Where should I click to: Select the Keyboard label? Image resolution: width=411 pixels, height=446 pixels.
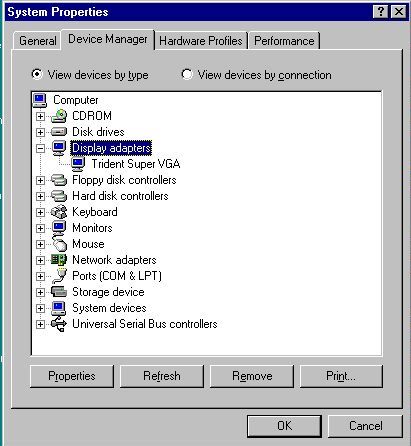pyautogui.click(x=95, y=212)
